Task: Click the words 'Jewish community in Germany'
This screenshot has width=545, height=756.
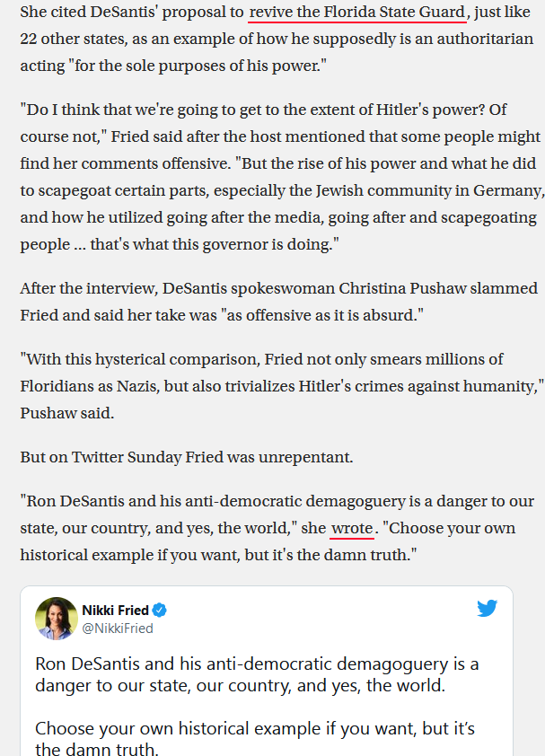Action: click(x=430, y=190)
